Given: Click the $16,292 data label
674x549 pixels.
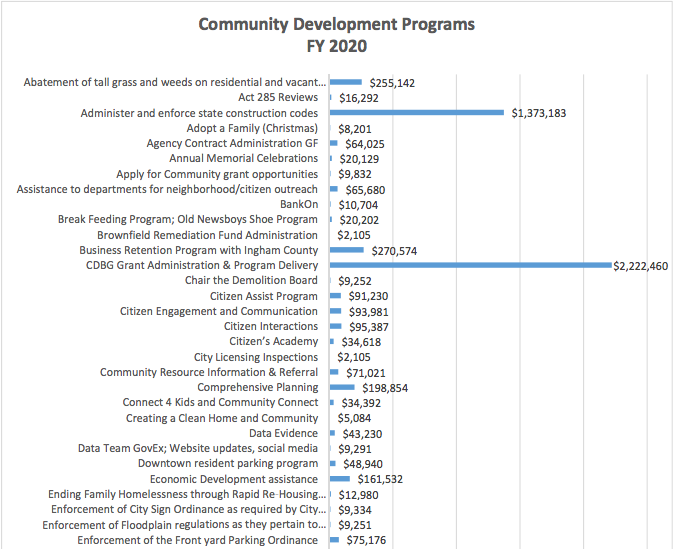Looking at the screenshot, I should 358,98.
